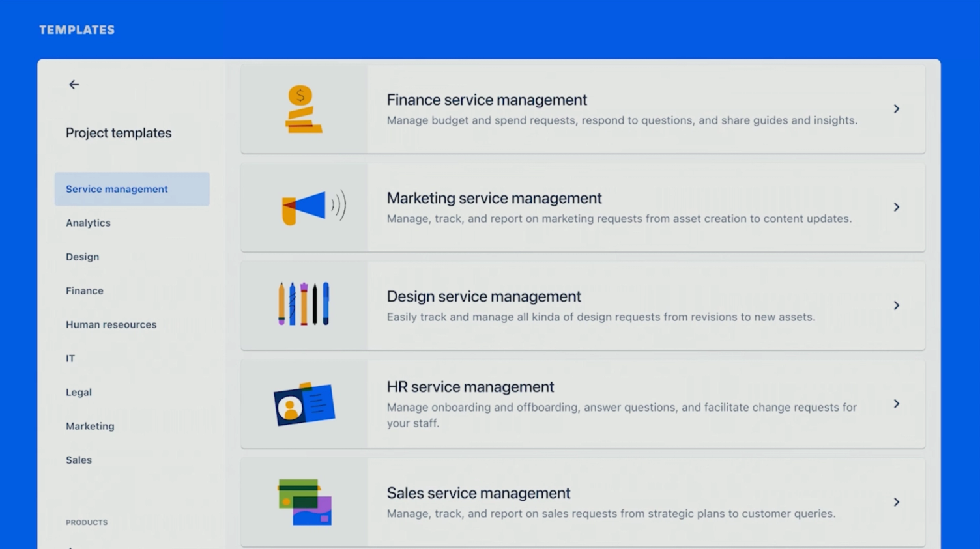
Task: Select the Human reseources category
Action: pos(111,324)
